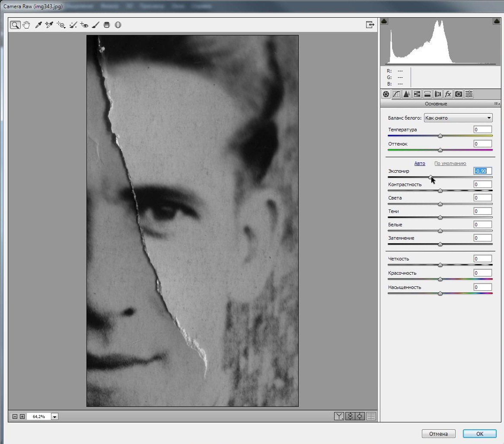Focus the Тени value field

coord(483,211)
